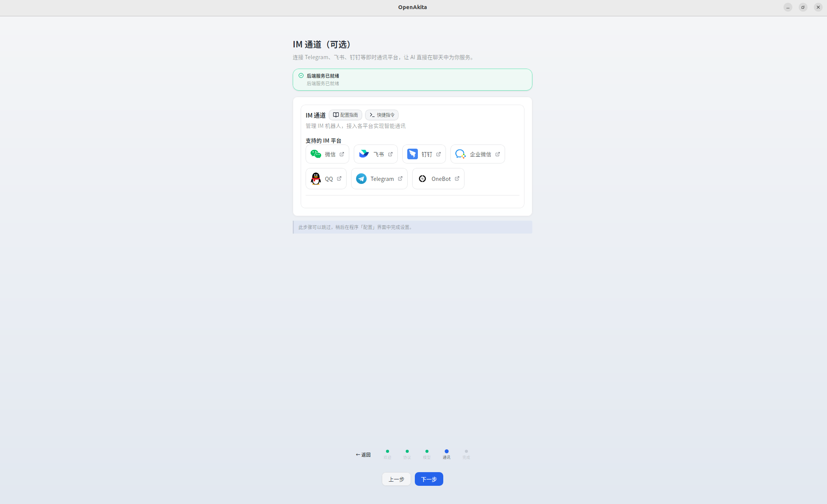
Task: Click the skip hint about 配置 screen
Action: click(x=413, y=227)
